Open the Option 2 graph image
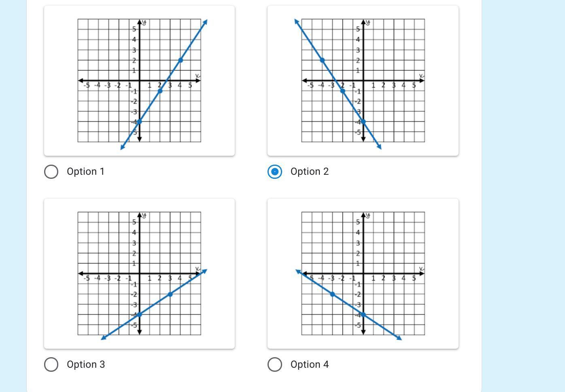 tap(363, 81)
